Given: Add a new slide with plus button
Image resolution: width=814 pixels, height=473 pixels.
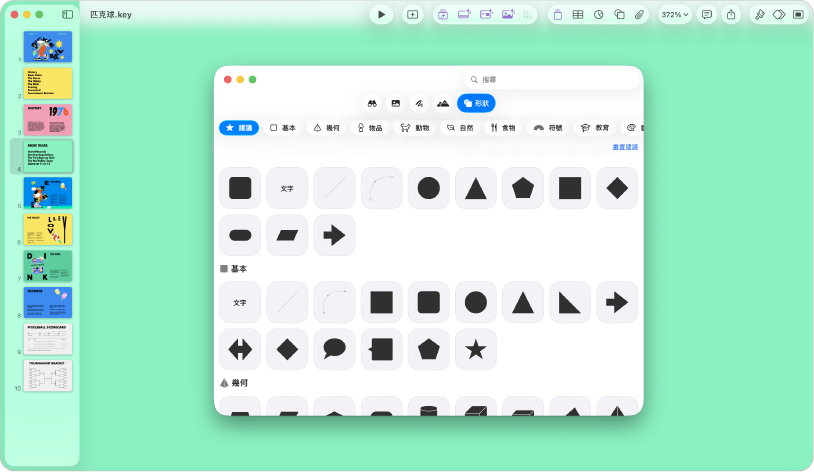Looking at the screenshot, I should (412, 15).
